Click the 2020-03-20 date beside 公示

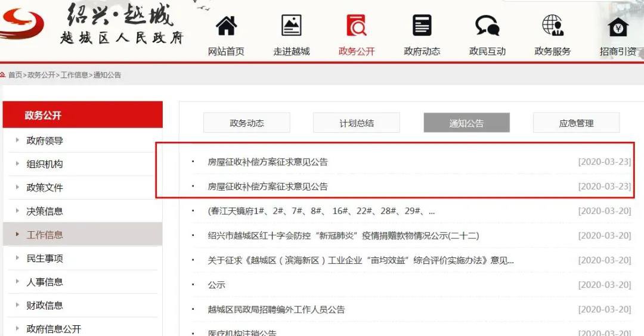(x=605, y=285)
